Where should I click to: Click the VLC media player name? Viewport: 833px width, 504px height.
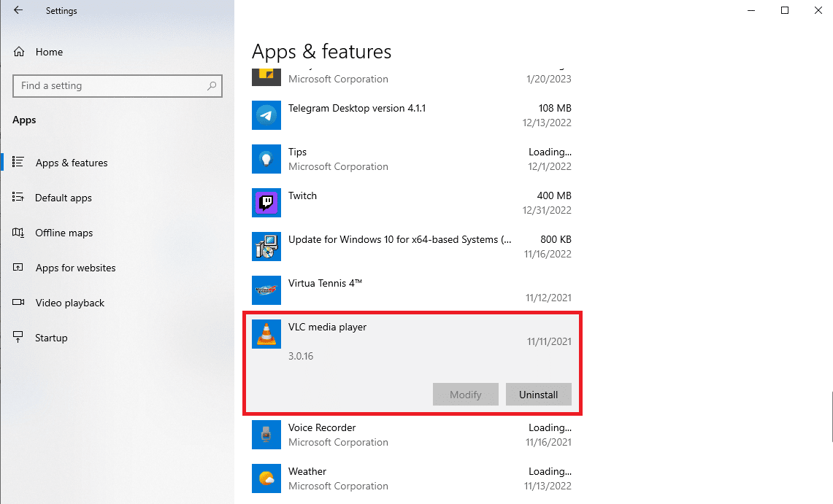pyautogui.click(x=327, y=327)
